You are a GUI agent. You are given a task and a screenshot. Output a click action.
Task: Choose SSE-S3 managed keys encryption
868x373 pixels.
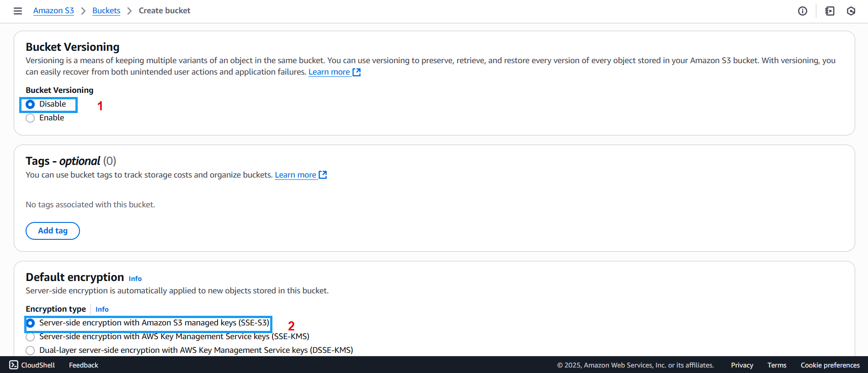coord(30,323)
